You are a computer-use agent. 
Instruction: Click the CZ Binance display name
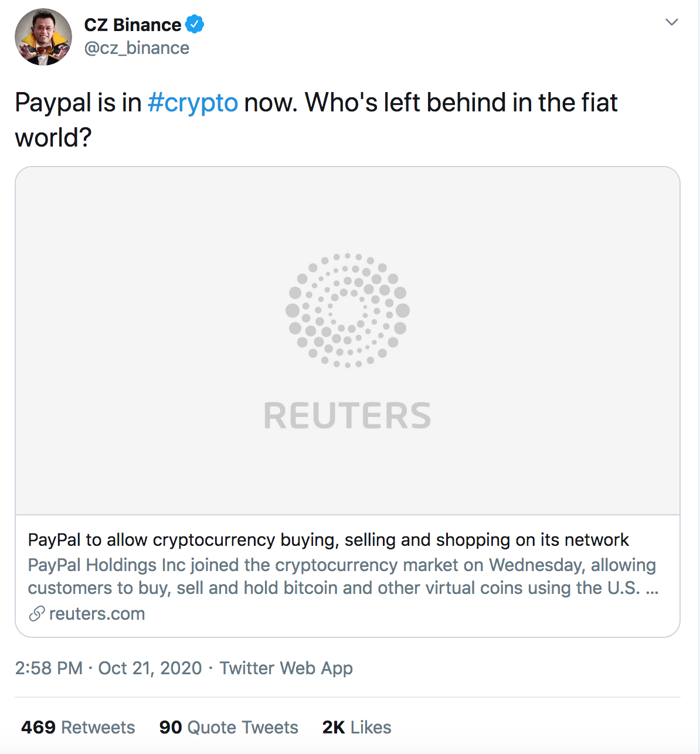coord(132,25)
